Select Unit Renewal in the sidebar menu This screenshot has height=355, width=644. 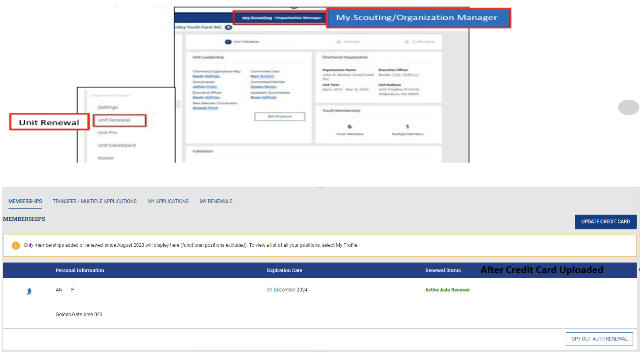tap(119, 120)
